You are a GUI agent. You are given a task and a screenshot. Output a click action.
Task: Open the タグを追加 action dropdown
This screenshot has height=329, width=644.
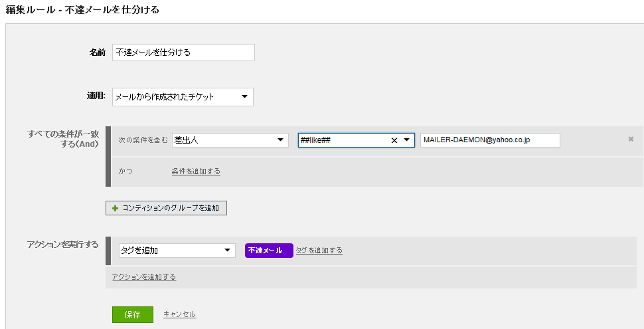[x=177, y=251]
